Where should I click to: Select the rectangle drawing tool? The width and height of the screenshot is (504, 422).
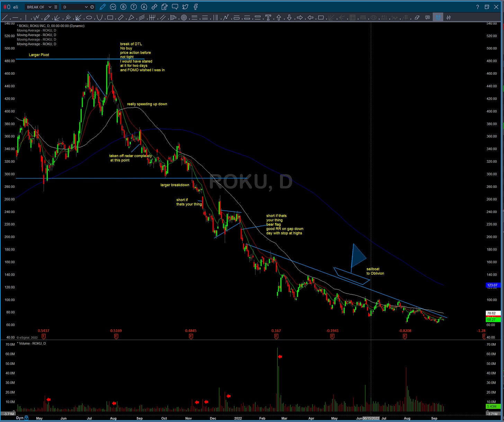click(x=110, y=17)
